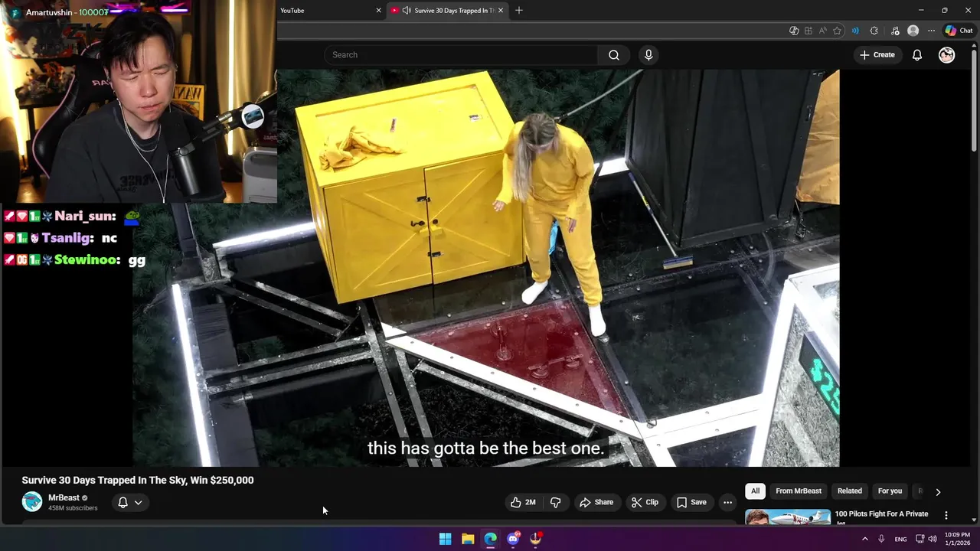Viewport: 980px width, 551px height.
Task: Like the video with thumbs-up 2M
Action: [x=523, y=503]
